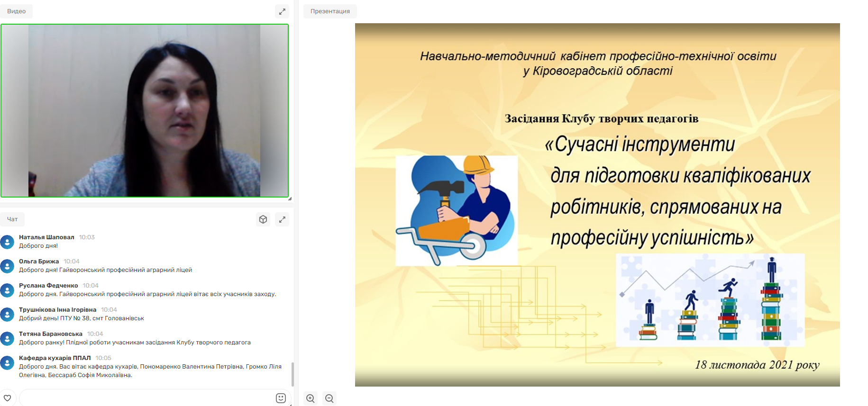
Task: Click Тетяна Барановська's avatar icon
Action: coord(7,339)
